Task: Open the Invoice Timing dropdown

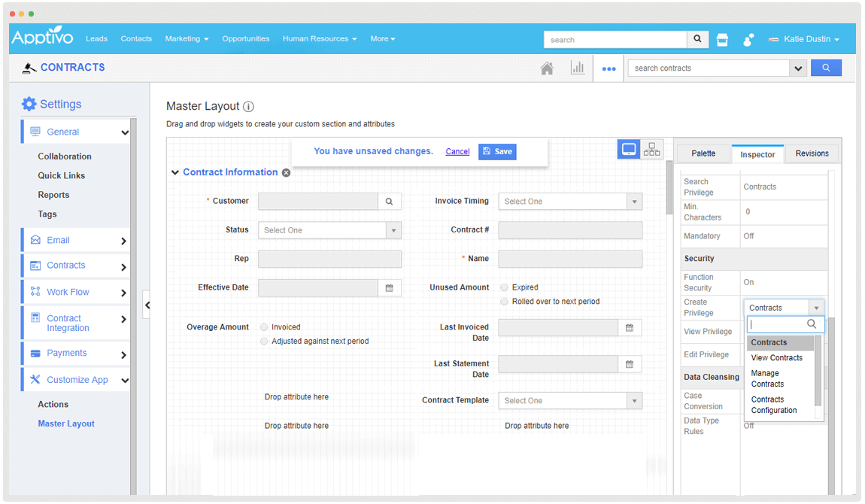Action: (570, 202)
